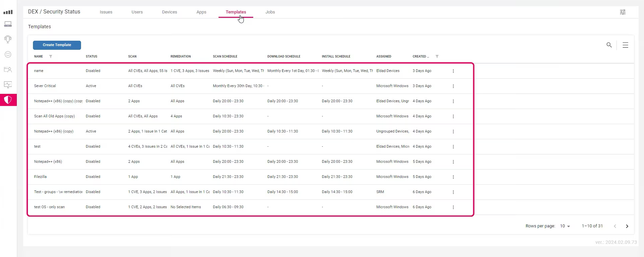The width and height of the screenshot is (644, 257).
Task: Switch to the Users tab
Action: (137, 12)
